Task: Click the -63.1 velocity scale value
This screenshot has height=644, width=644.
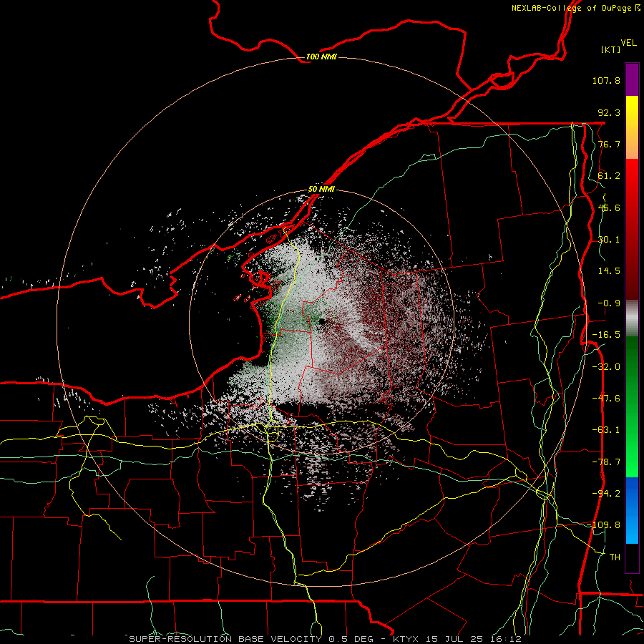Action: coord(606,430)
